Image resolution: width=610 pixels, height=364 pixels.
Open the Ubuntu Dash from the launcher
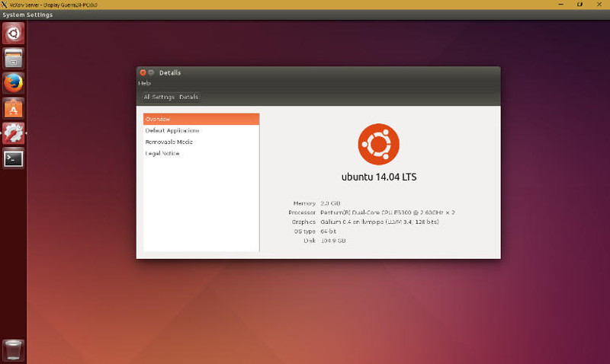[x=14, y=33]
